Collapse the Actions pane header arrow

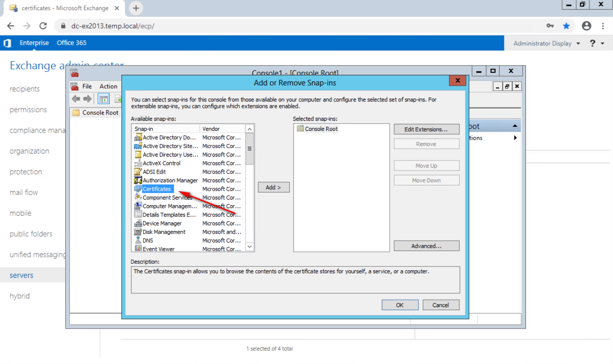(x=515, y=126)
